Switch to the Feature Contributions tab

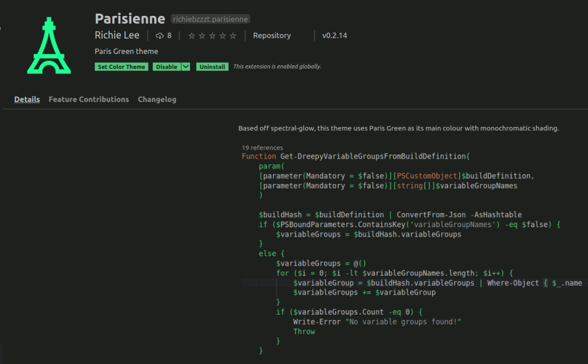click(x=89, y=99)
